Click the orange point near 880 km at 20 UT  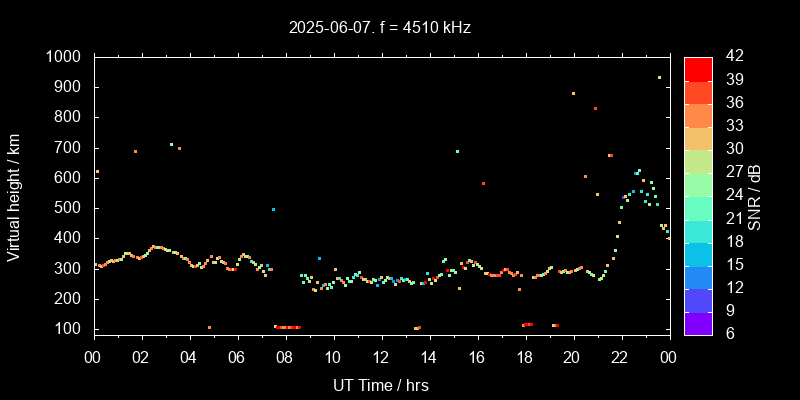pyautogui.click(x=573, y=93)
